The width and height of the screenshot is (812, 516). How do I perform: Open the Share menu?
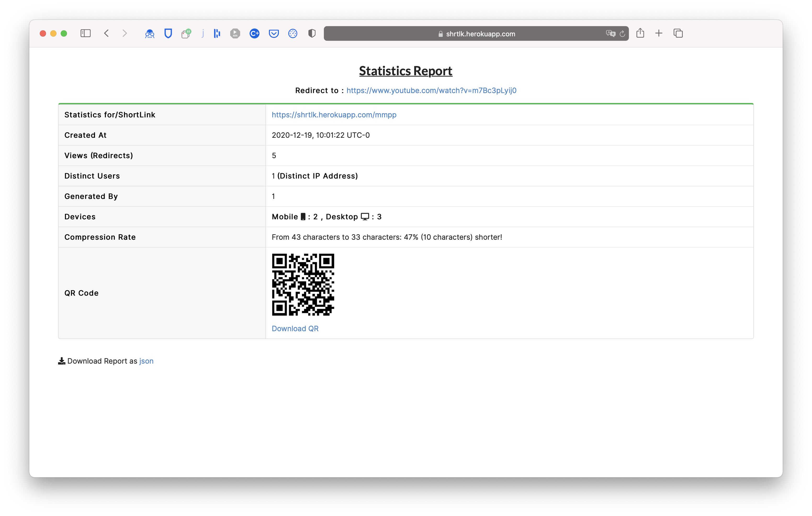640,33
